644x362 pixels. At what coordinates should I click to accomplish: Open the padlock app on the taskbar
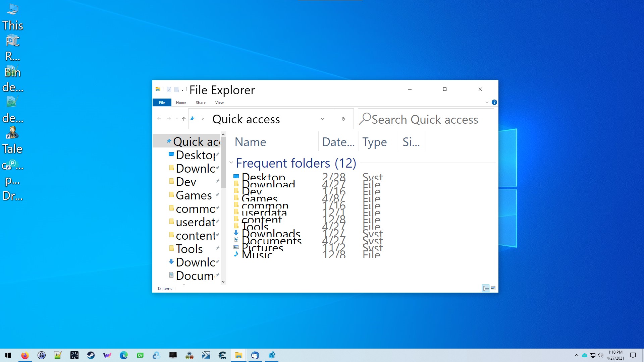pos(42,355)
